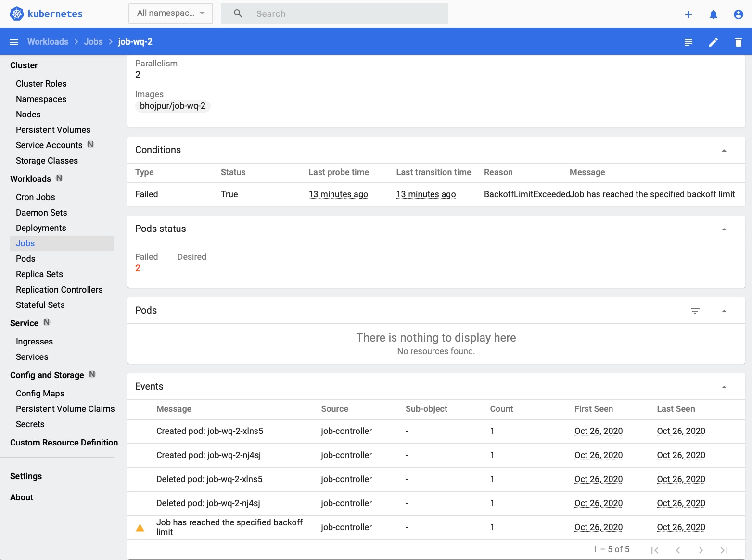The height and width of the screenshot is (560, 752).
Task: Open the notifications bell
Action: pos(714,14)
